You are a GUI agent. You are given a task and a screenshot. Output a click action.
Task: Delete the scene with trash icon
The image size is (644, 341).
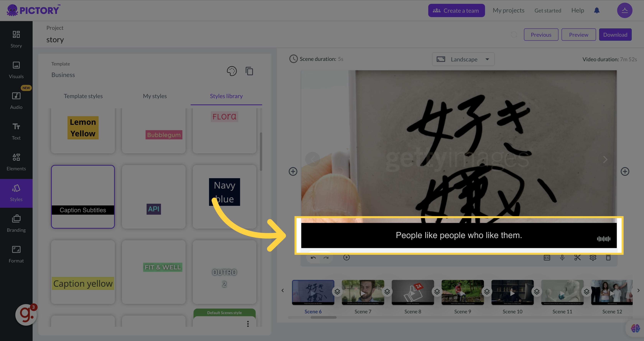[x=608, y=258]
